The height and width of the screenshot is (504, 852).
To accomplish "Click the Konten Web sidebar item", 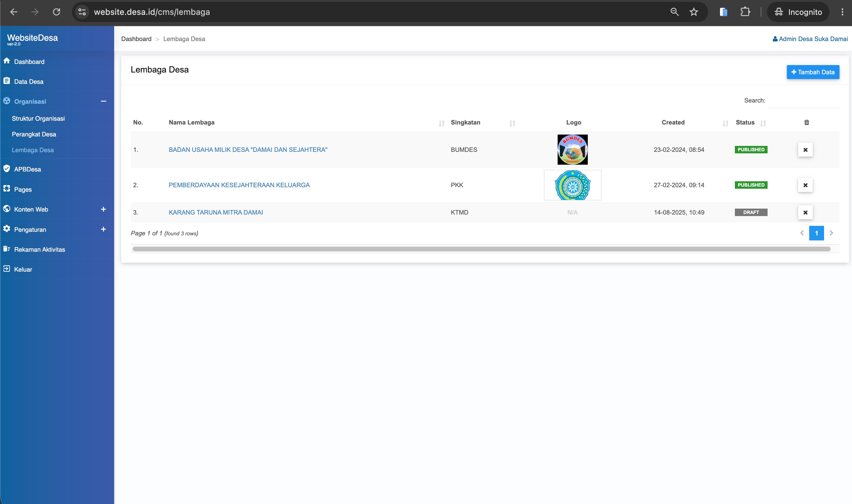I will click(31, 209).
